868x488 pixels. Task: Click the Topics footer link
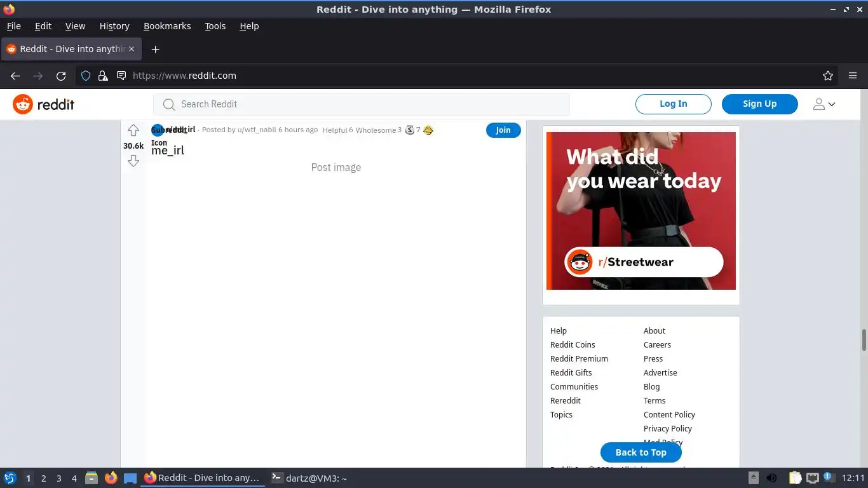point(561,415)
